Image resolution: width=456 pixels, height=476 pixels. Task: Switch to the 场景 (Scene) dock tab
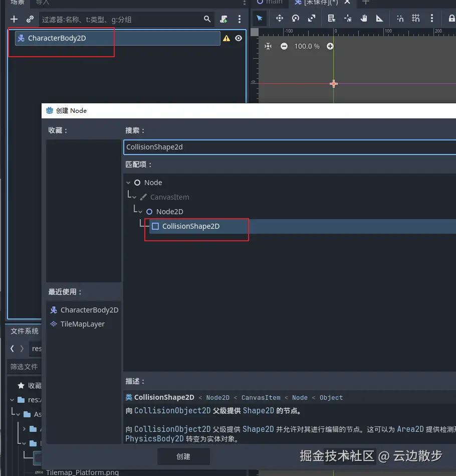18,2
